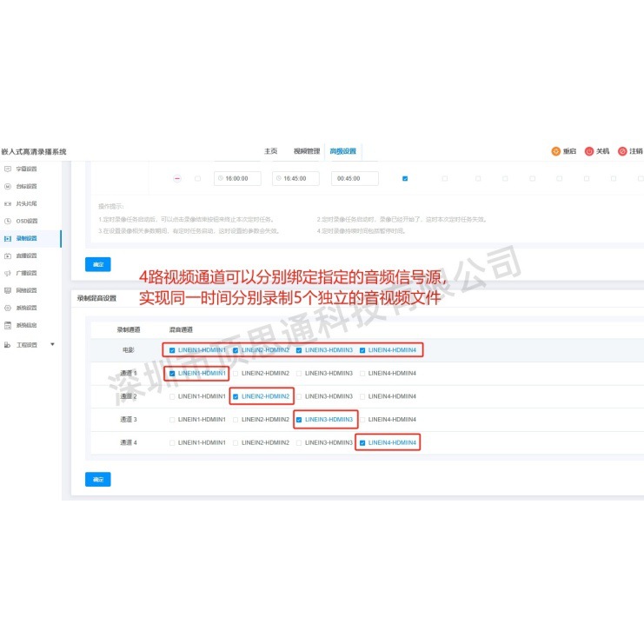
Task: Click the 00:45:00 duration input field
Action: (355, 178)
